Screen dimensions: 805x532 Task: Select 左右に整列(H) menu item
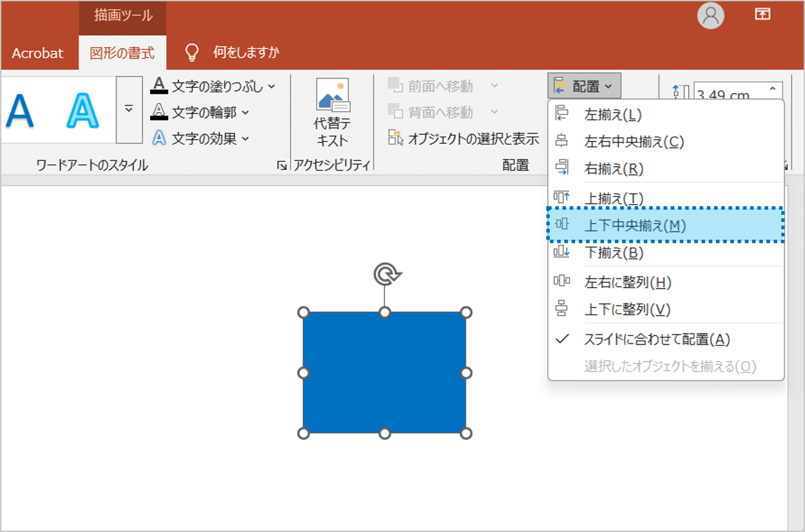(666, 282)
